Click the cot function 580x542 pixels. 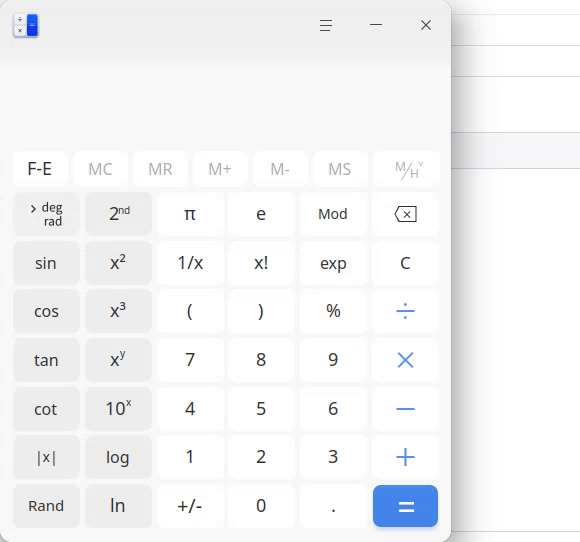click(x=46, y=409)
